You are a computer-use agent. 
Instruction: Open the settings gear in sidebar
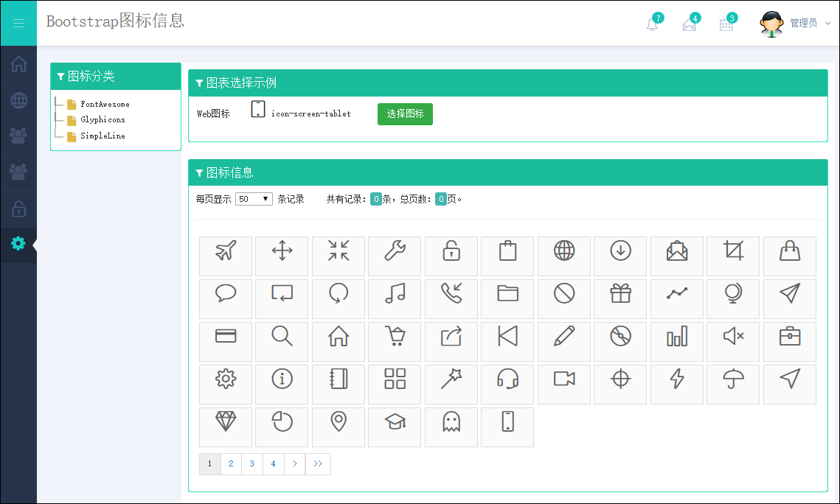tap(18, 244)
